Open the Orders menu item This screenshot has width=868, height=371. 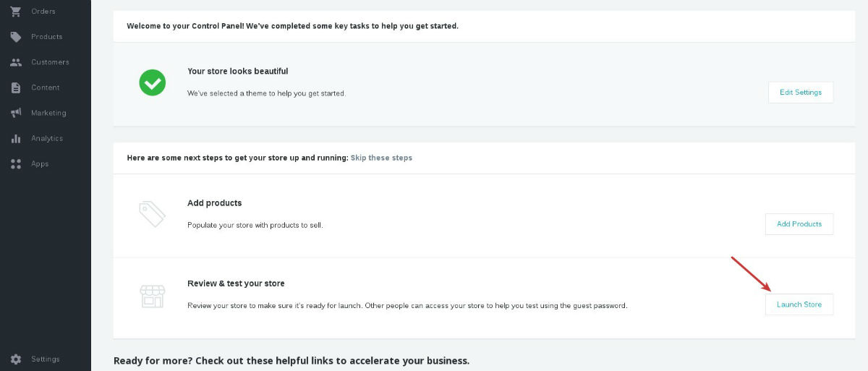coord(43,12)
